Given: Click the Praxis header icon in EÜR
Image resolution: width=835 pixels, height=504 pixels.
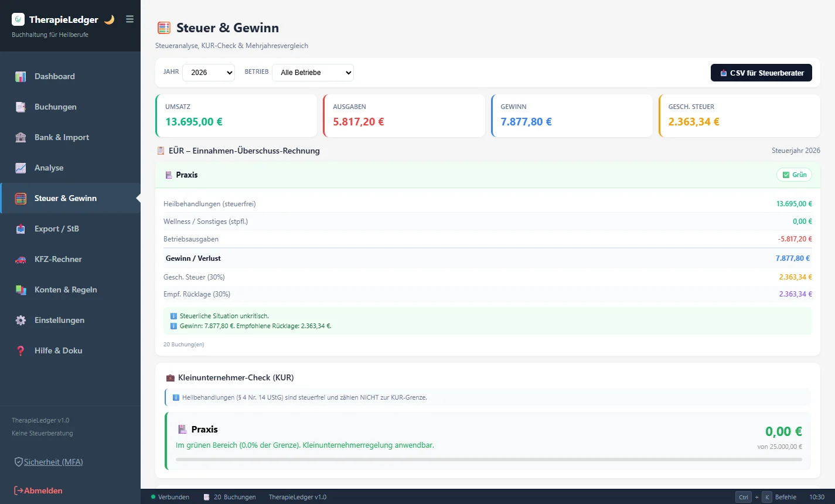Looking at the screenshot, I should tap(169, 175).
